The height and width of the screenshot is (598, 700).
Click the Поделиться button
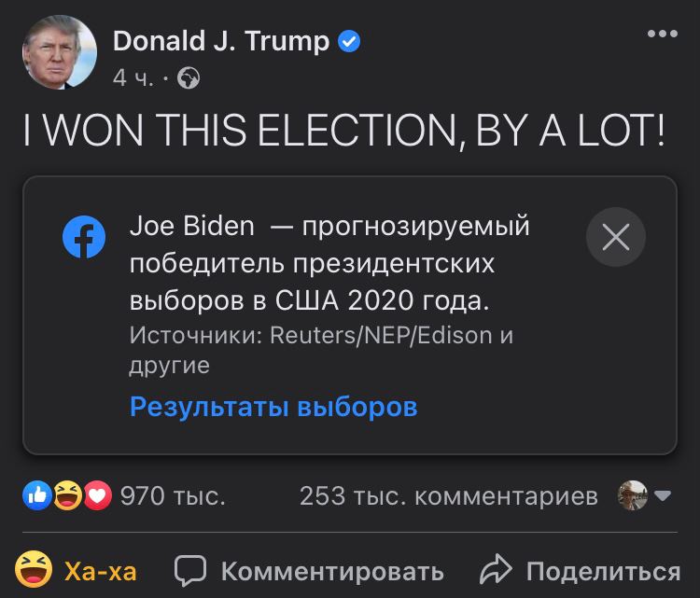pos(581,571)
